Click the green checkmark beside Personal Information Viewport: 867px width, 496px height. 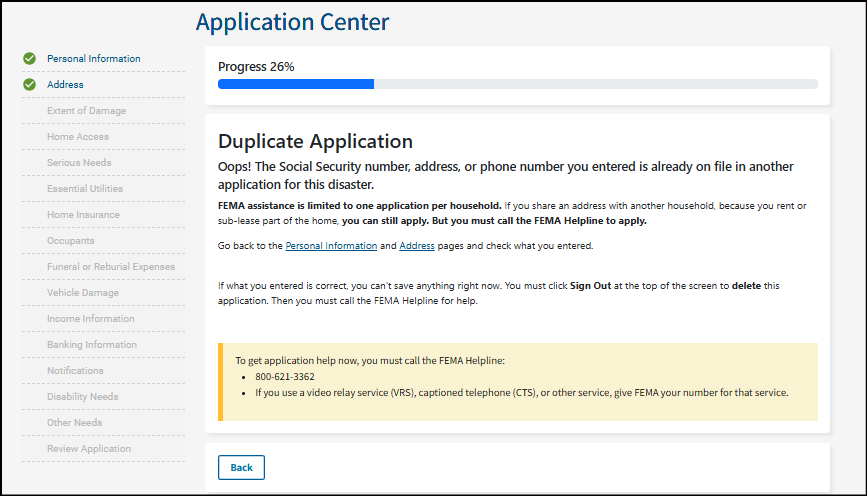(29, 59)
